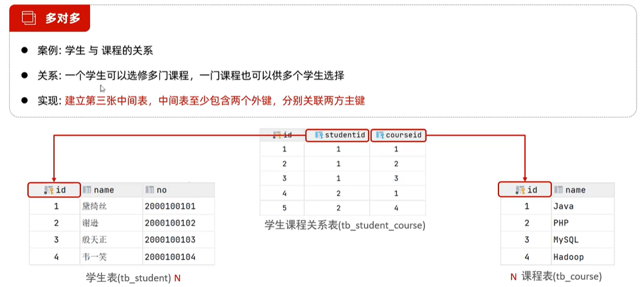The image size is (644, 287).
Task: Click the id cell in the Hadoop row
Action: click(x=526, y=257)
